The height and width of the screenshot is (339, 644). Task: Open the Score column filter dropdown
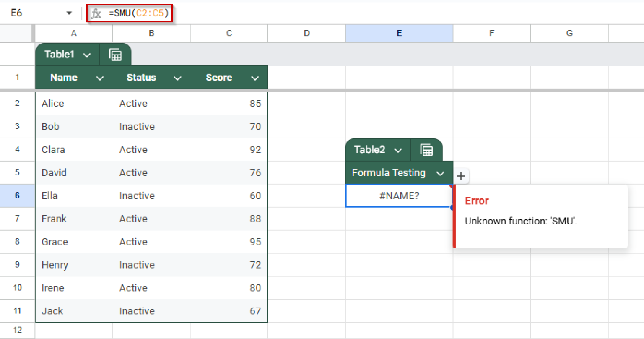click(x=255, y=78)
